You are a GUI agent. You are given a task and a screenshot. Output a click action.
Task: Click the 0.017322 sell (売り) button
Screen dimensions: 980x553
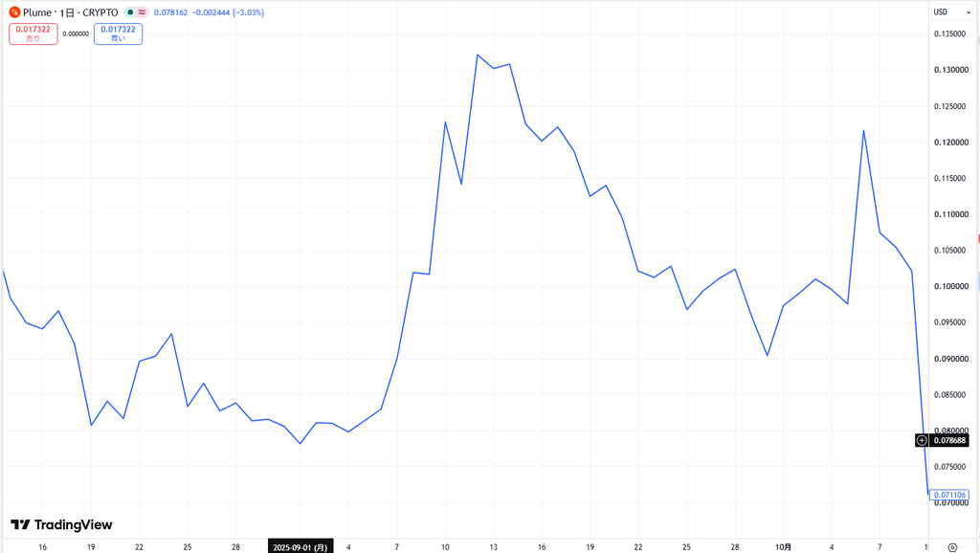pos(33,33)
